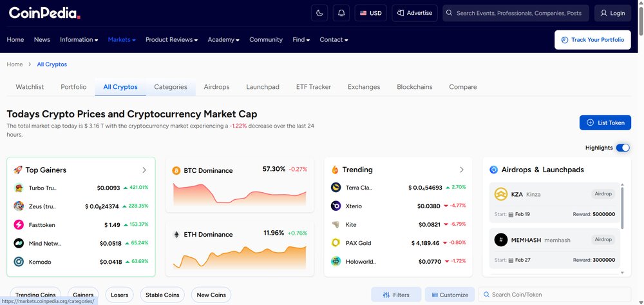Switch to the Categories tab
The image size is (644, 305).
pyautogui.click(x=171, y=87)
